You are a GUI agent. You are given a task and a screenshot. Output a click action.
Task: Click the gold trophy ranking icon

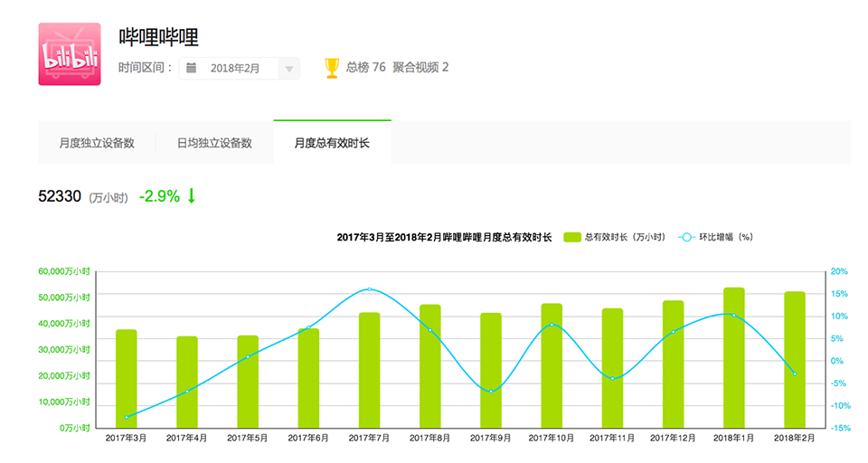[332, 68]
